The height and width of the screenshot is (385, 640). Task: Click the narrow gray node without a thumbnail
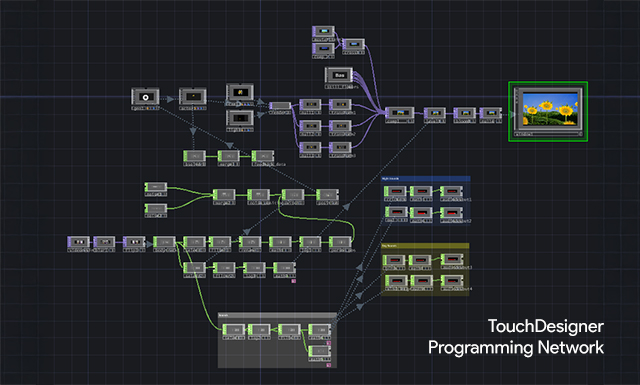(x=280, y=106)
